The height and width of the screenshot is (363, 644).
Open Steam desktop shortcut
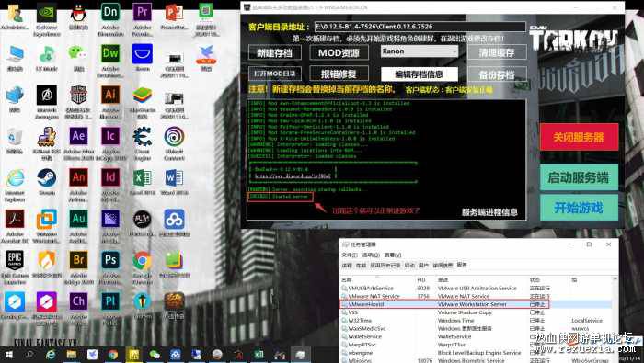[x=47, y=182]
